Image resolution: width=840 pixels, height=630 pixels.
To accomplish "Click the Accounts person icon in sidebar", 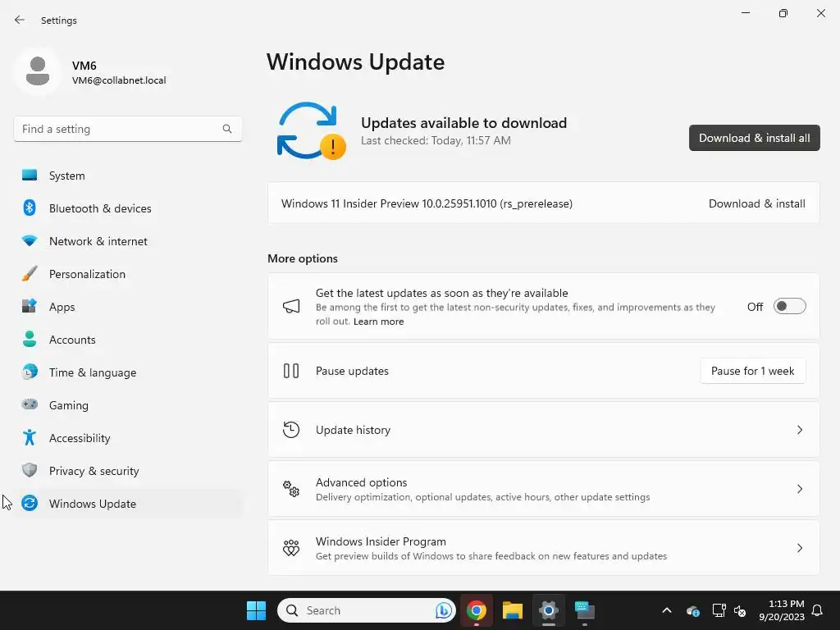I will (30, 339).
